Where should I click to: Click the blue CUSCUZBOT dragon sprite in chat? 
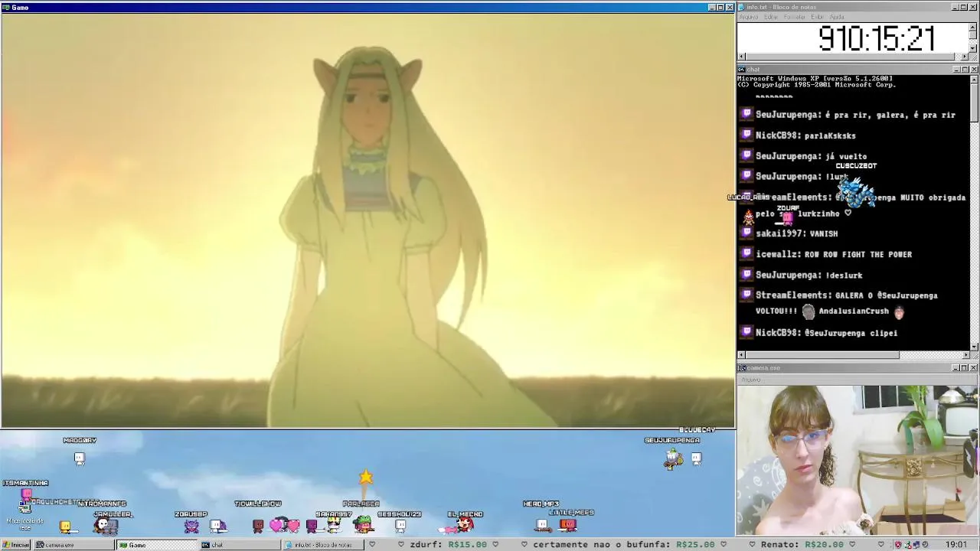click(856, 191)
